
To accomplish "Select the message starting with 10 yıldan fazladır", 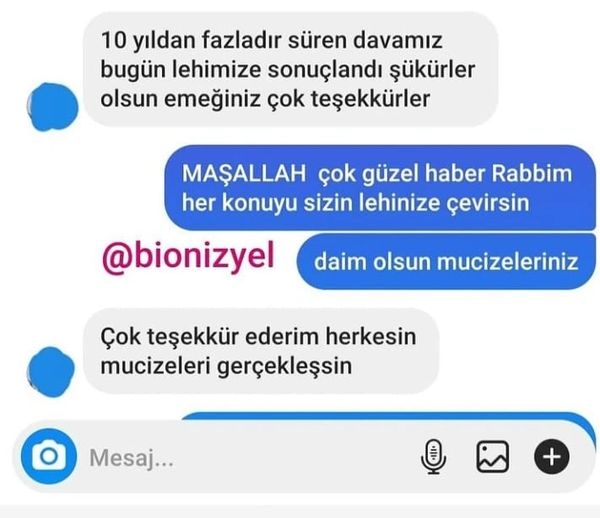I will [x=291, y=69].
